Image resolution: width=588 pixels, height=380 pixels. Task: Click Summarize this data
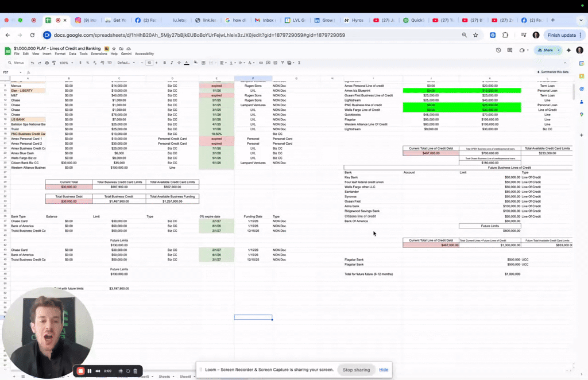pyautogui.click(x=553, y=72)
